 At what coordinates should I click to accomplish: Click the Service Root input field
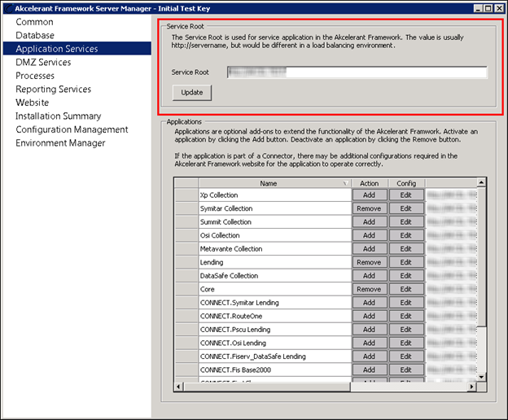pos(357,72)
